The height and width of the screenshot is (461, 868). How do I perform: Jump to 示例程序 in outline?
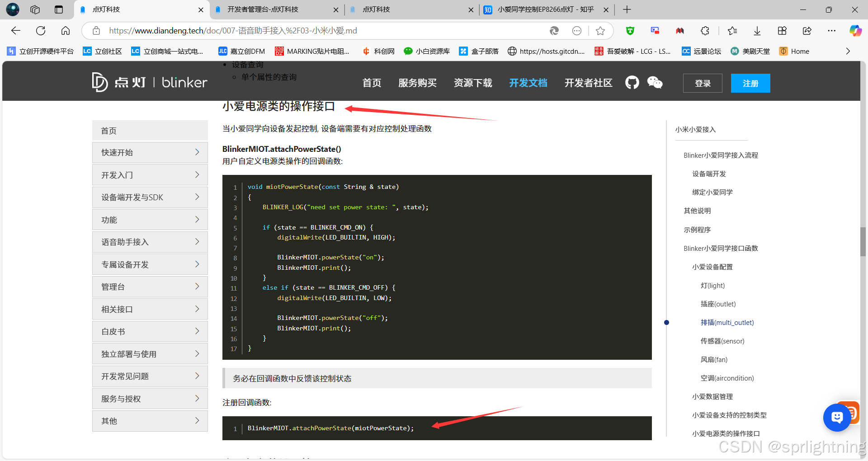coord(697,230)
